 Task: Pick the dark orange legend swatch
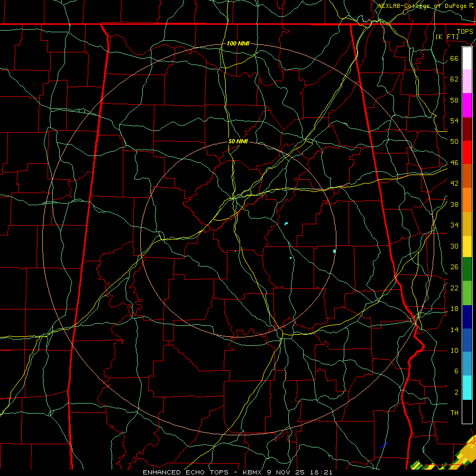coord(467,176)
